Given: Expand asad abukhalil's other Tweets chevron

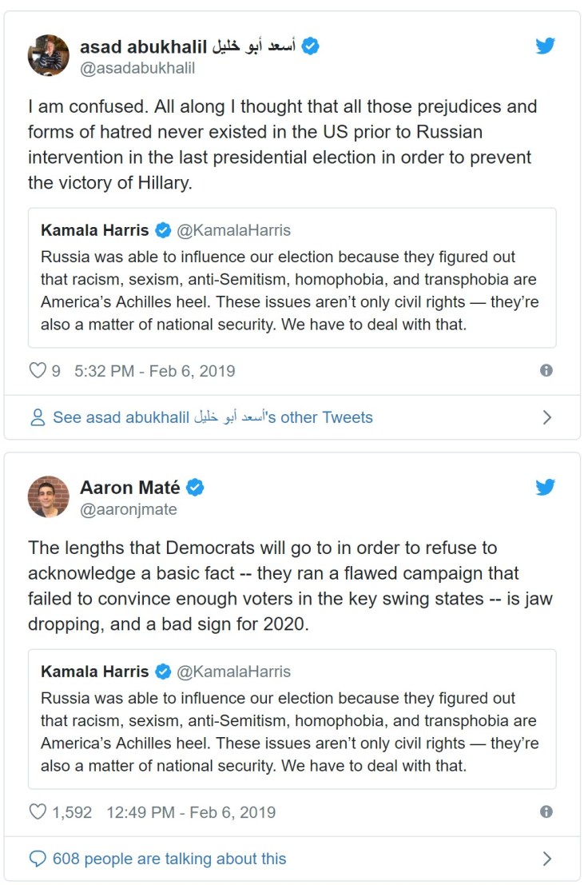Looking at the screenshot, I should (x=547, y=417).
